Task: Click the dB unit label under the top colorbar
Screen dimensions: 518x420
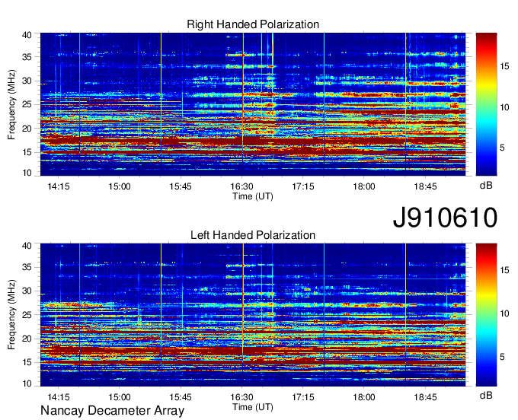Action: [x=486, y=186]
